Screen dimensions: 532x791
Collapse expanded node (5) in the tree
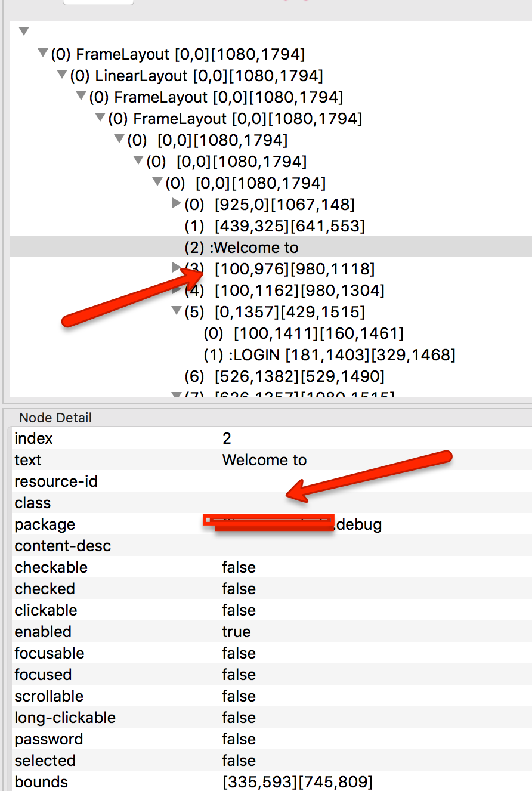[x=176, y=311]
